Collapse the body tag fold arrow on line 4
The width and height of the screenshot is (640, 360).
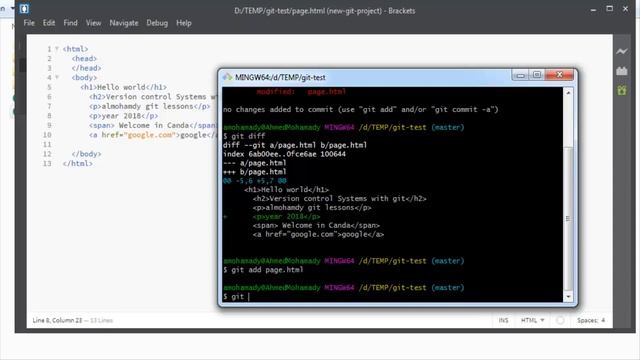point(57,77)
